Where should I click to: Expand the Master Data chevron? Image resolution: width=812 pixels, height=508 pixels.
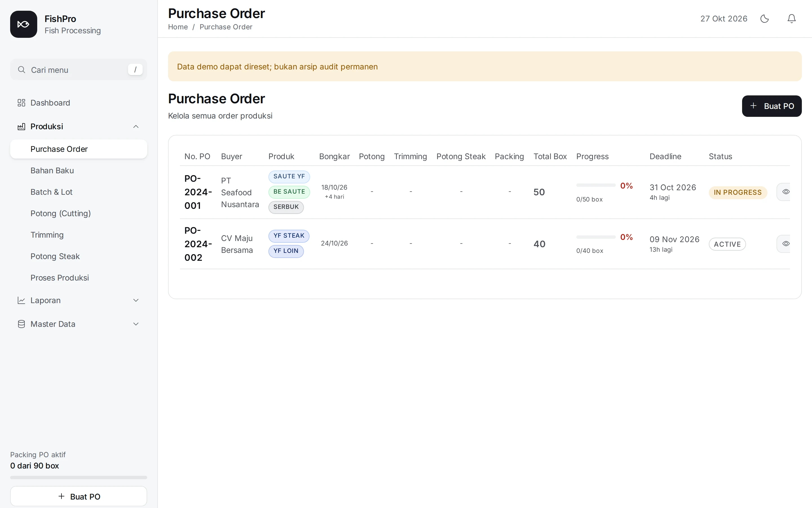click(136, 324)
